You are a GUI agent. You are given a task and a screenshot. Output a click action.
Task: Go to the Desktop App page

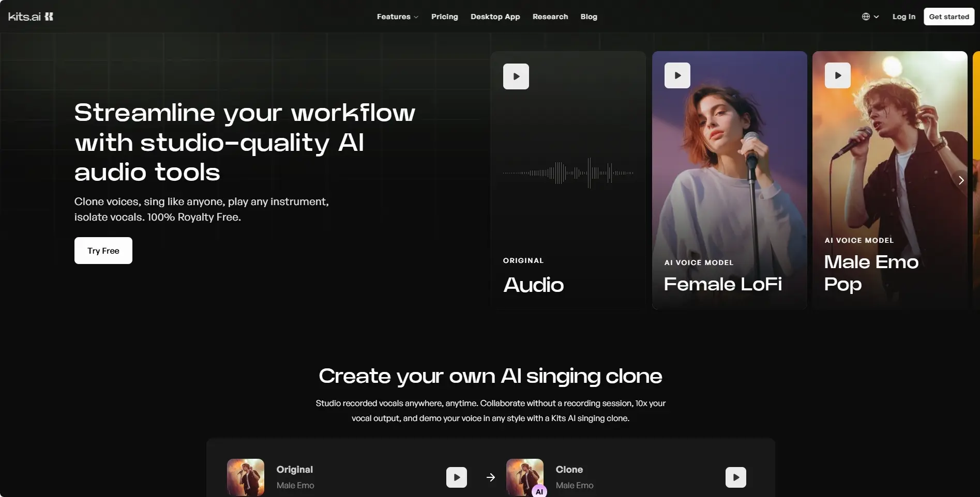click(495, 17)
